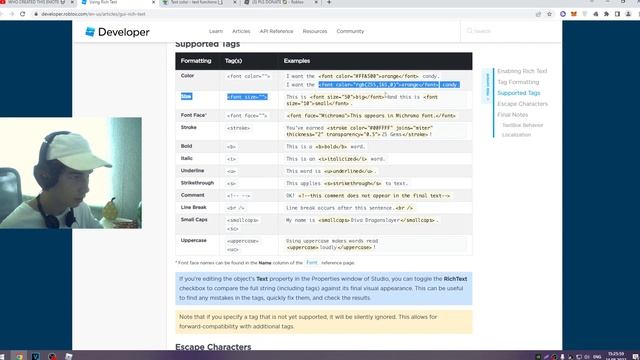Image resolution: width=640 pixels, height=360 pixels.
Task: Click the Roblox Developer logo
Action: [x=117, y=32]
